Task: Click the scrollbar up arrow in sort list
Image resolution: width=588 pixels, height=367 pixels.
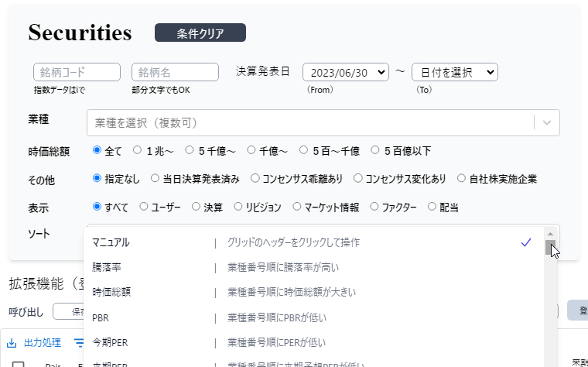Action: (x=550, y=233)
